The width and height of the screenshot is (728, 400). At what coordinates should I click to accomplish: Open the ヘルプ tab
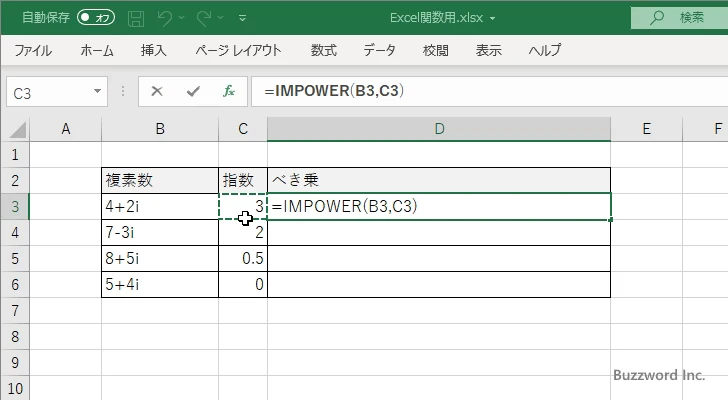click(545, 50)
